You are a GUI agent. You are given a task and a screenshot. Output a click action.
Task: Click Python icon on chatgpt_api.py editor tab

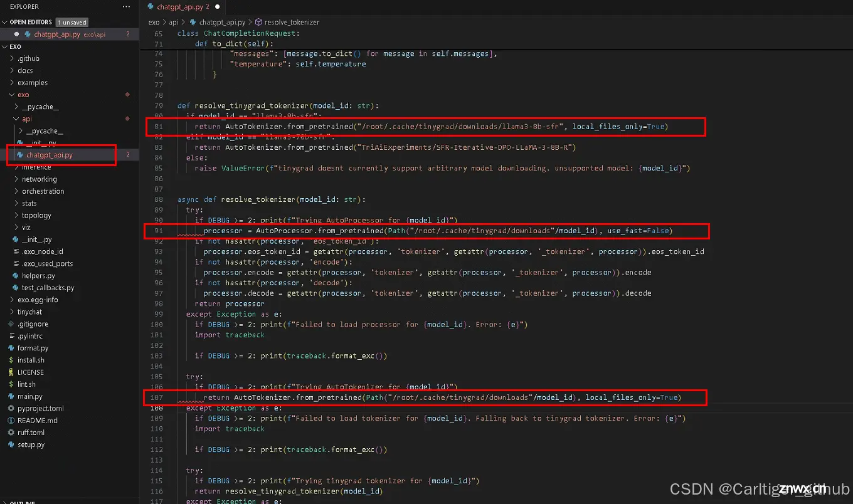pos(151,7)
